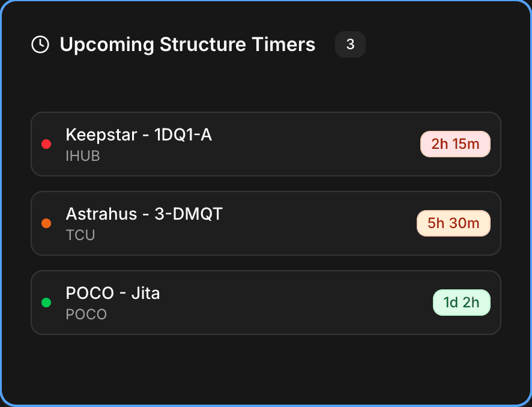Click the IHUB label under Keepstar

pyautogui.click(x=82, y=156)
